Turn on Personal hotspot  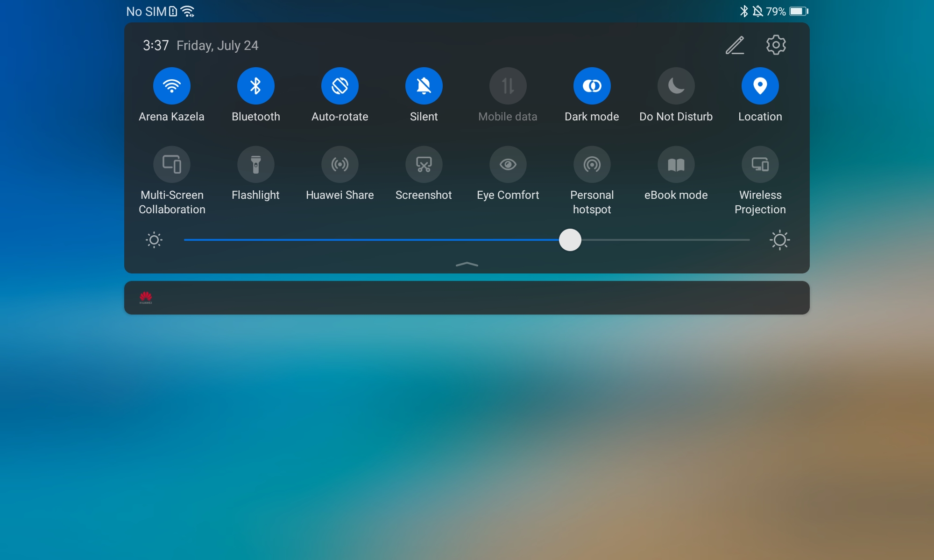tap(592, 164)
